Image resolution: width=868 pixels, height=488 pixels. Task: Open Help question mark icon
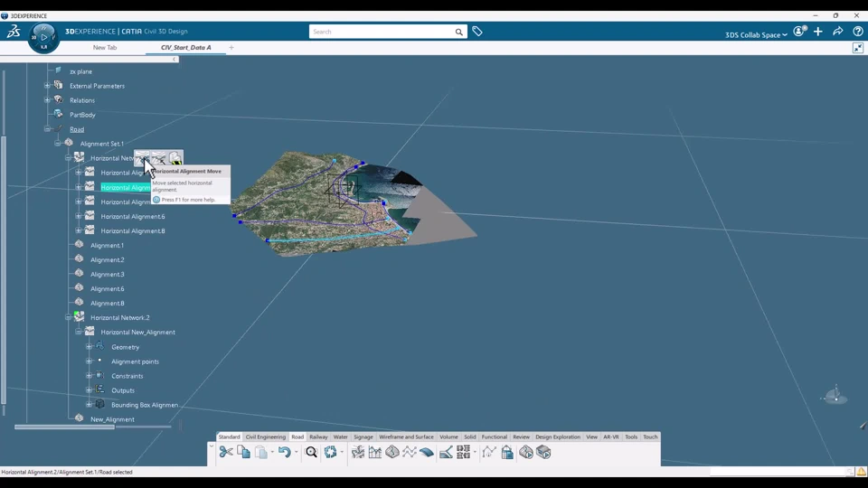857,32
